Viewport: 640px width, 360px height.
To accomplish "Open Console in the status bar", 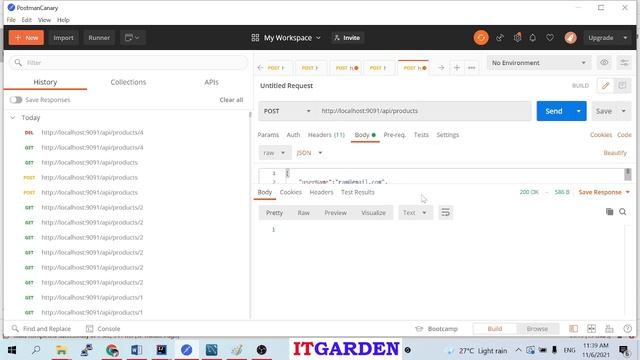I will 103,328.
